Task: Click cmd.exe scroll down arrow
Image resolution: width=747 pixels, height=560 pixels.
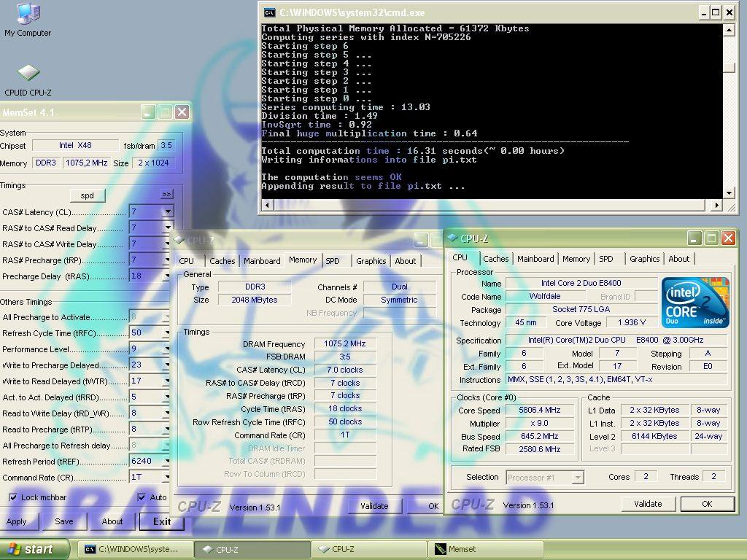Action: [729, 192]
